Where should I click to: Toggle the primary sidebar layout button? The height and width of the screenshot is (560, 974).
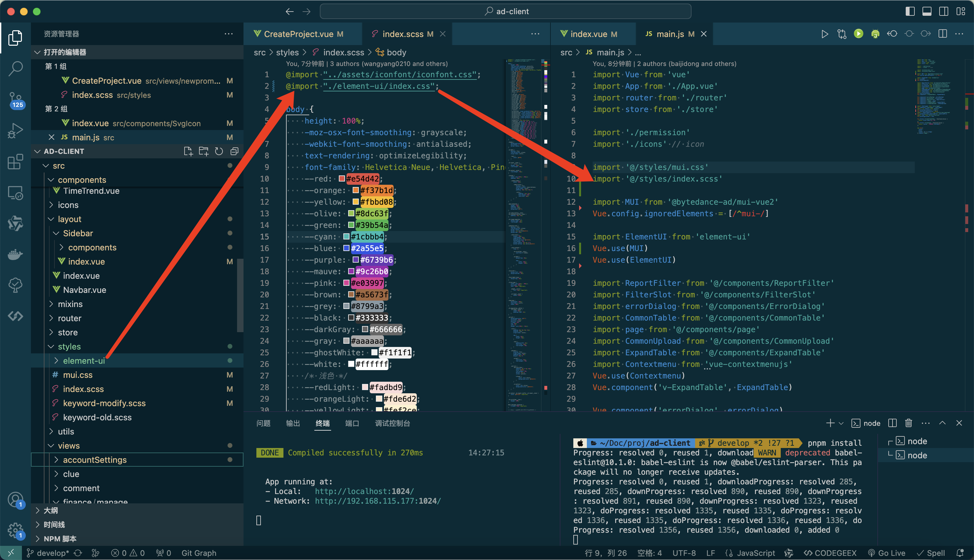point(910,11)
